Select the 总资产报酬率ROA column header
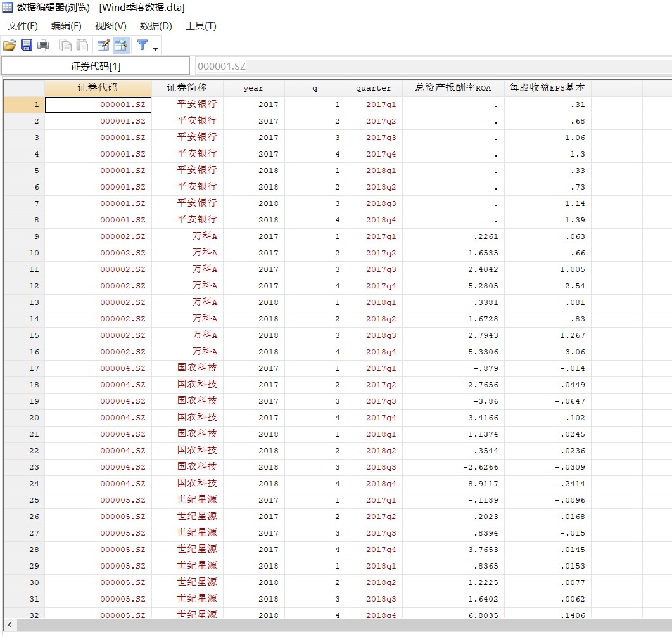 [453, 88]
